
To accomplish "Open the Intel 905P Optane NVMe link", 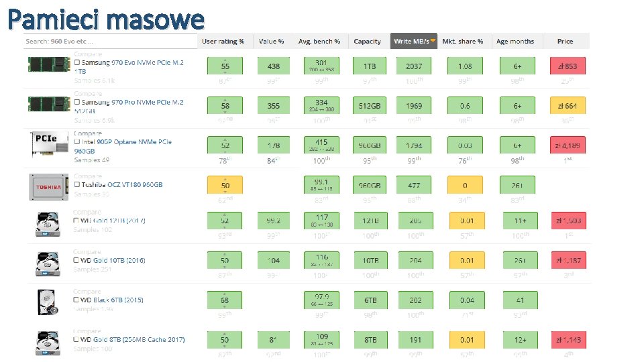I will pyautogui.click(x=123, y=146).
